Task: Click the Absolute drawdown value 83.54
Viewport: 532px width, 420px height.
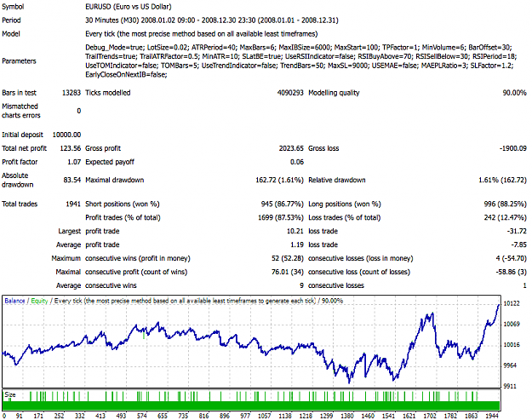Action: pyautogui.click(x=72, y=180)
